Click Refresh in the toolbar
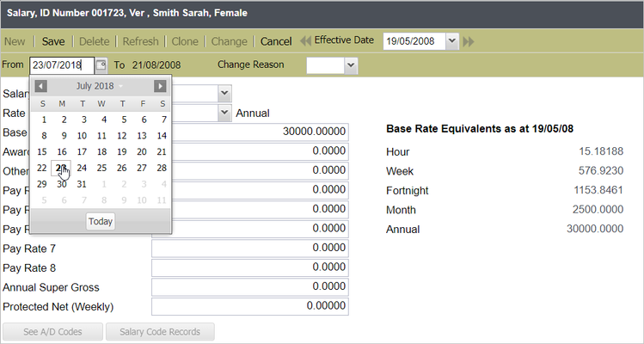This screenshot has width=644, height=344. 140,41
